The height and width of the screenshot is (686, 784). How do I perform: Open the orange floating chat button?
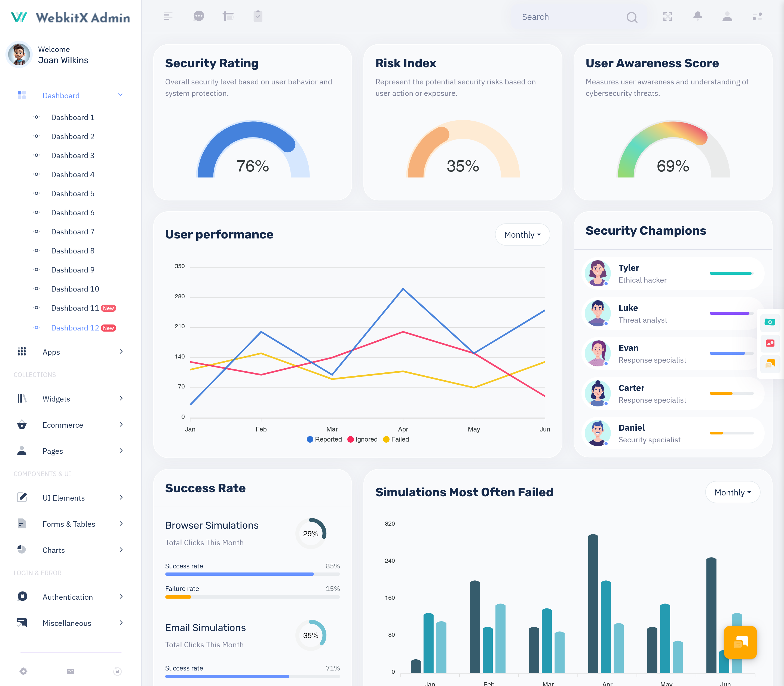click(x=740, y=642)
